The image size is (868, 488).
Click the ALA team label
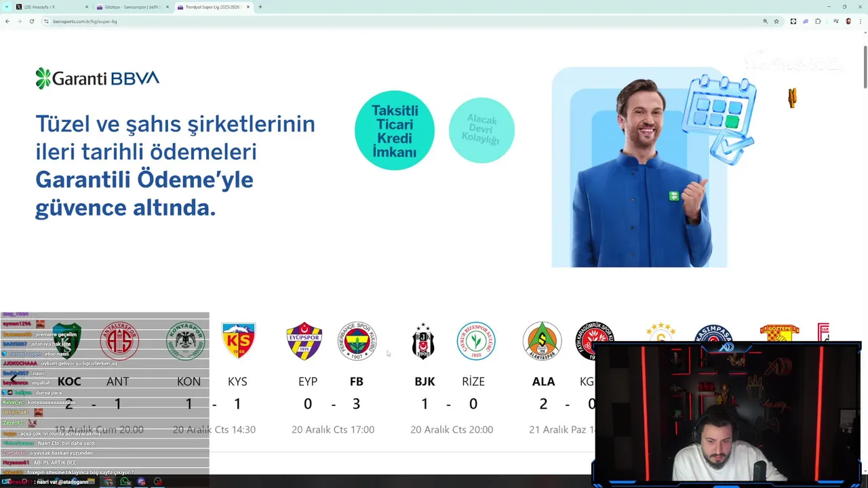tap(543, 382)
